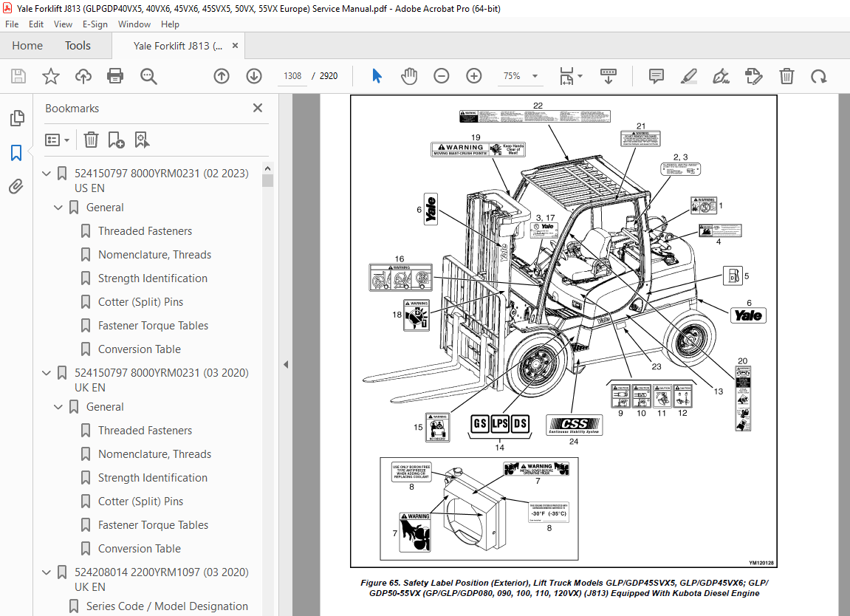Viewport: 850px width, 616px height.
Task: Open the E-Sign menu
Action: click(95, 24)
